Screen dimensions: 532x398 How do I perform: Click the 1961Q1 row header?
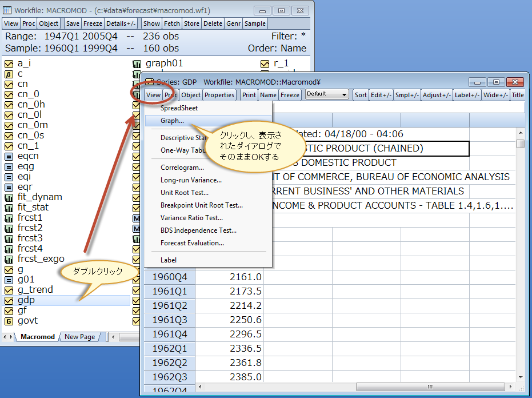pos(170,292)
